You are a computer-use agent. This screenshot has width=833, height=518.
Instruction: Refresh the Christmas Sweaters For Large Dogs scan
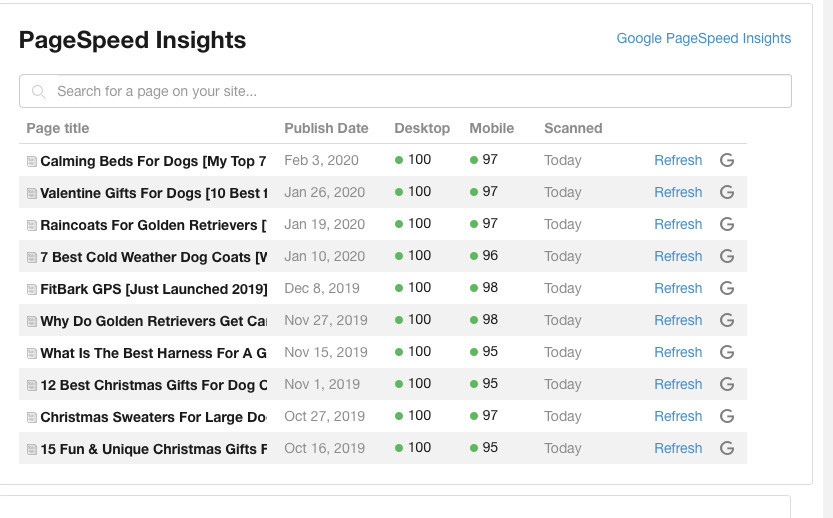678,416
